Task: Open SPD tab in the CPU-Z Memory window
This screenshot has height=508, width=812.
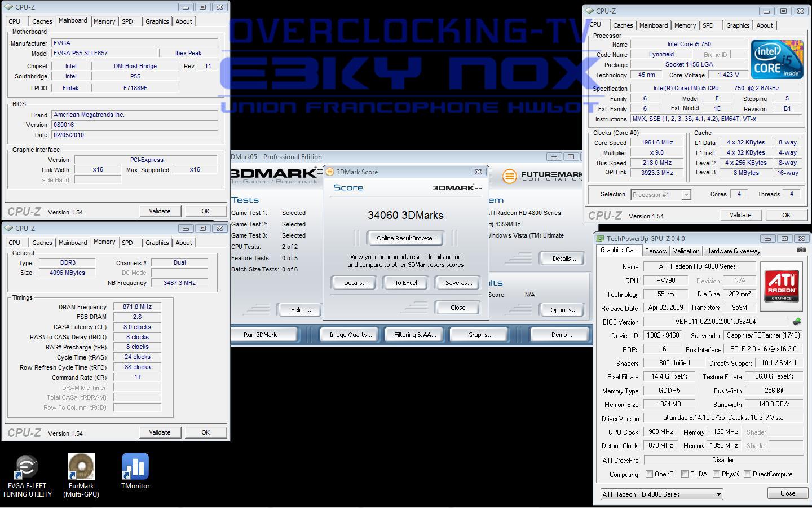Action: click(x=127, y=243)
